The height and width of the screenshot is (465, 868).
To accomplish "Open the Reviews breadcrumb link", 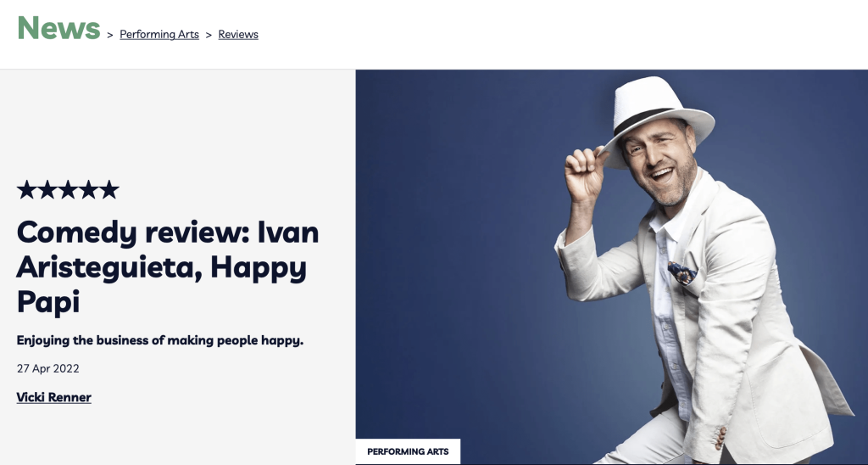I will click(x=238, y=34).
